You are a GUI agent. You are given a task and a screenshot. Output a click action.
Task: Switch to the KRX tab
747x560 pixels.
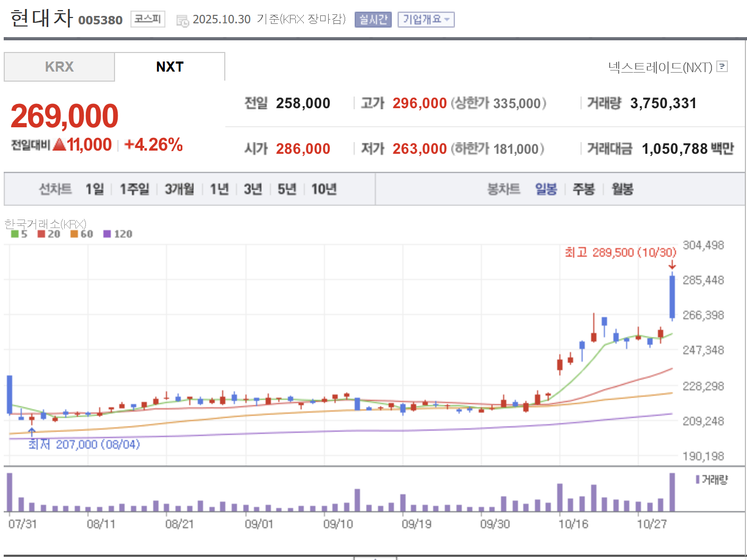59,67
